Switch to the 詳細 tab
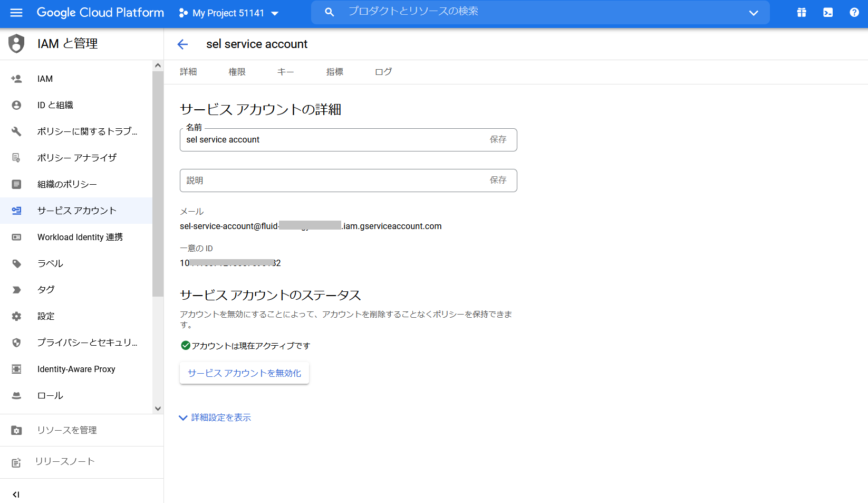Screen dimensions: 868x503 click(188, 72)
